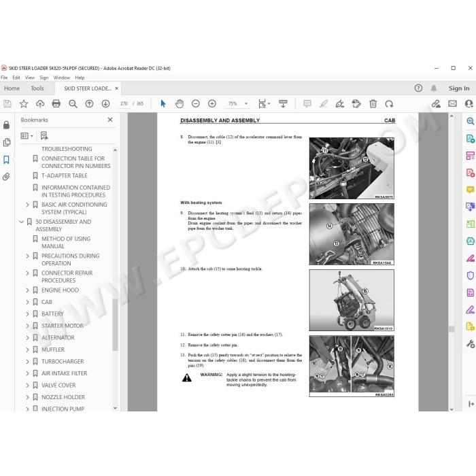Viewport: 476px width, 476px height.
Task: Select the arrow selection tool
Action: coord(163,104)
